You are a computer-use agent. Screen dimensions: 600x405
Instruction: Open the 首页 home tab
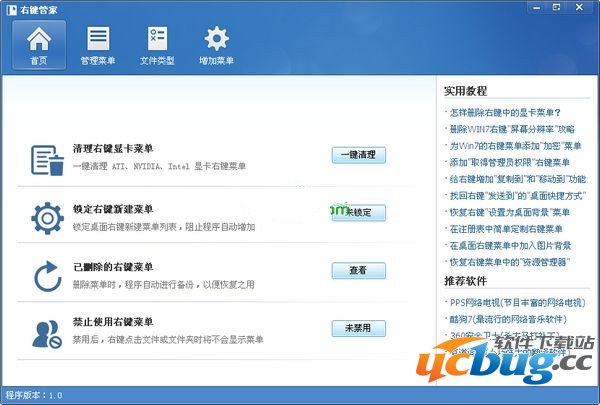coord(39,45)
